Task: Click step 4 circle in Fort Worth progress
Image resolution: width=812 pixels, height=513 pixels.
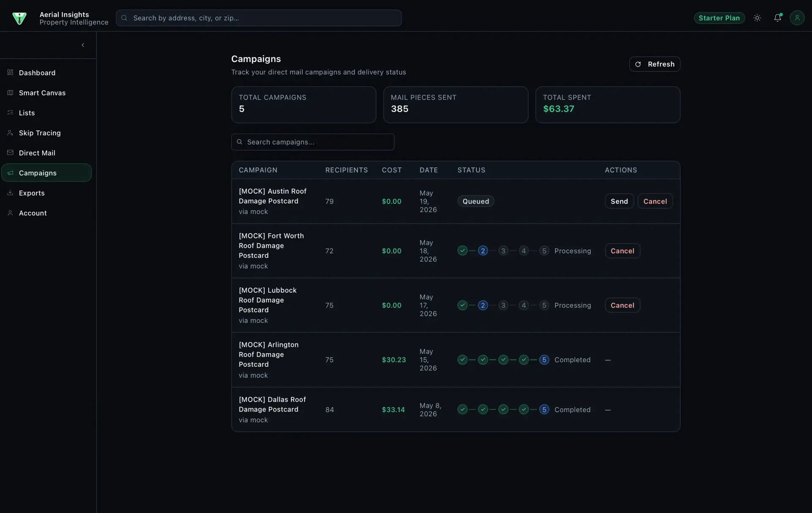Action: 524,251
